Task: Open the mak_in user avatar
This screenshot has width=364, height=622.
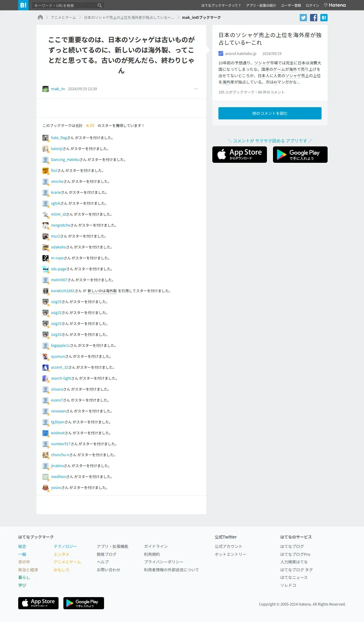Action: [x=45, y=89]
